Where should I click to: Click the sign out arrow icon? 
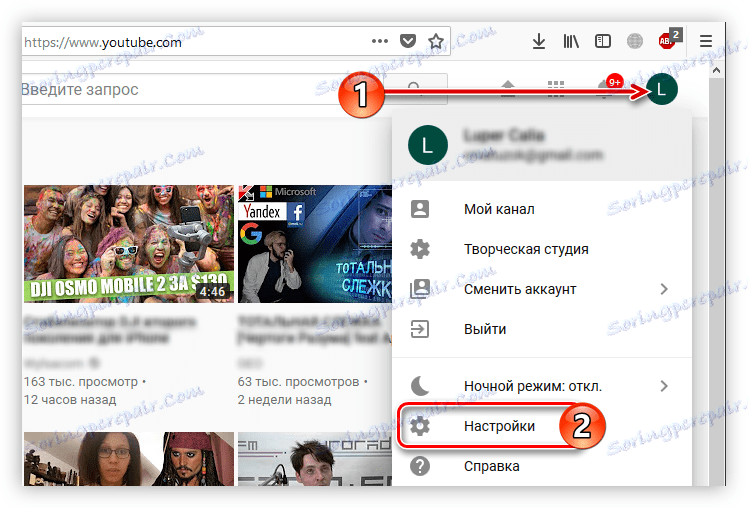tap(420, 329)
